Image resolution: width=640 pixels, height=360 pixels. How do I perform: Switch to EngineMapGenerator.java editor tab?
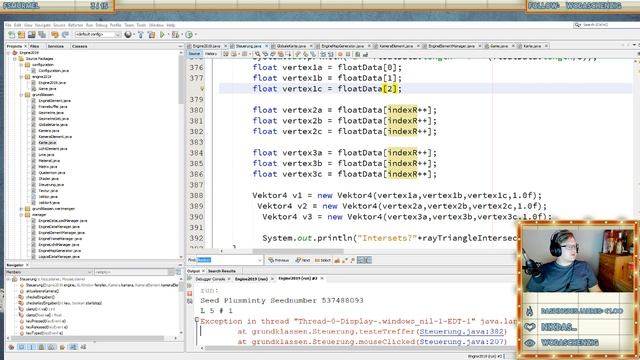coord(342,46)
